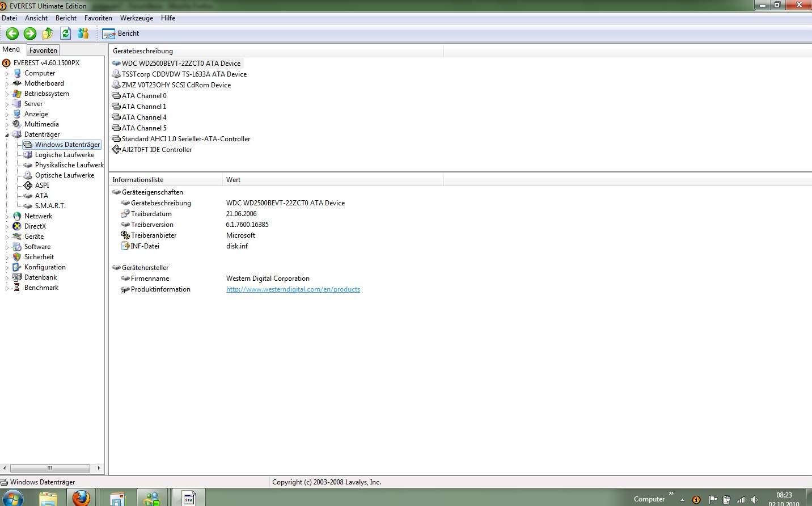Click the Motherboard icon in the tree
The height and width of the screenshot is (506, 812).
point(17,83)
